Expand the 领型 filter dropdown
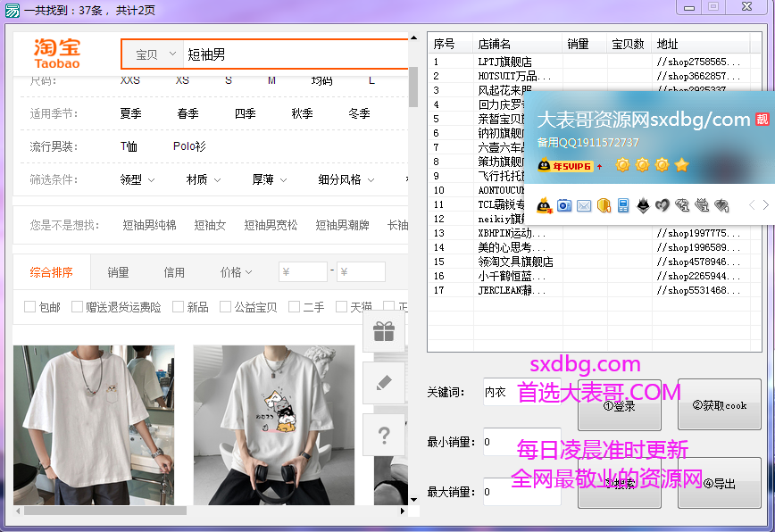775x532 pixels. coord(137,179)
